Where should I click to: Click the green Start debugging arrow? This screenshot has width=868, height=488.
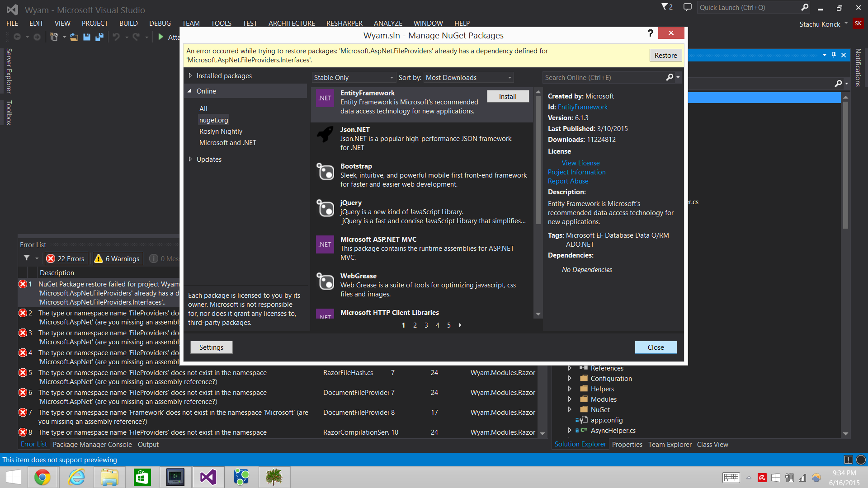tap(161, 37)
